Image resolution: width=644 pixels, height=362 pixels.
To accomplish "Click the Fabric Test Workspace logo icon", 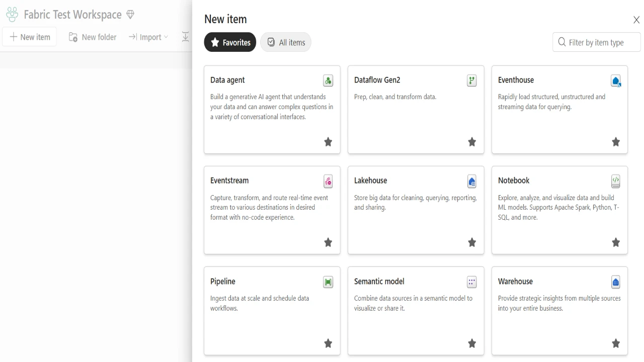I will (x=12, y=15).
